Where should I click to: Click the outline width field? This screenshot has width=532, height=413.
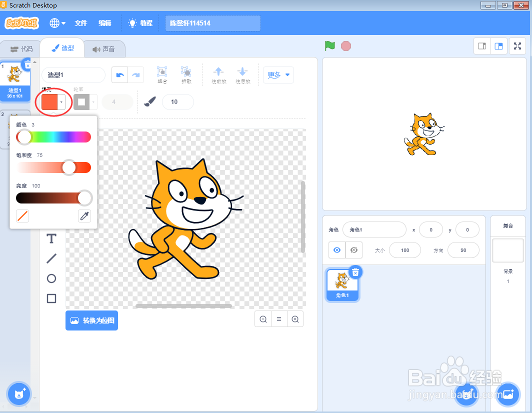click(x=117, y=102)
